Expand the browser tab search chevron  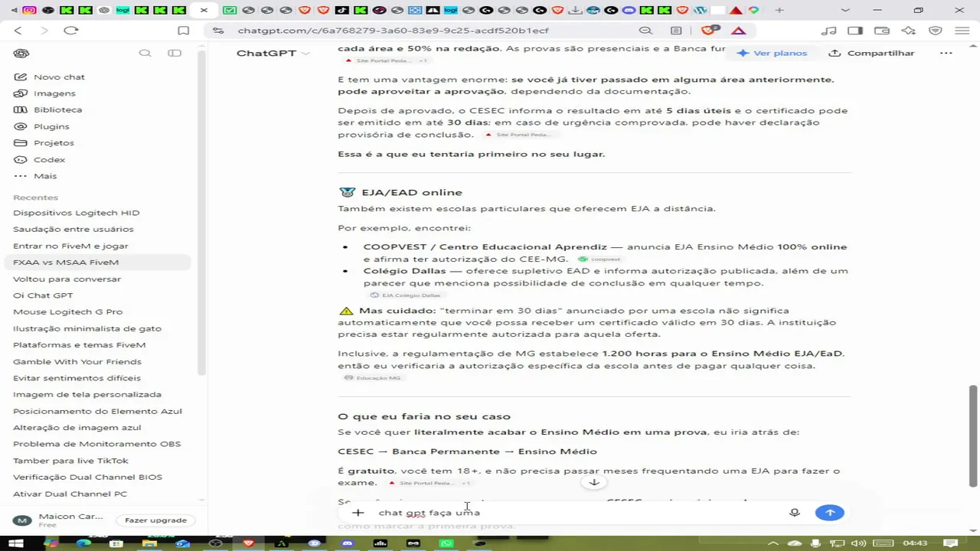pos(845,10)
